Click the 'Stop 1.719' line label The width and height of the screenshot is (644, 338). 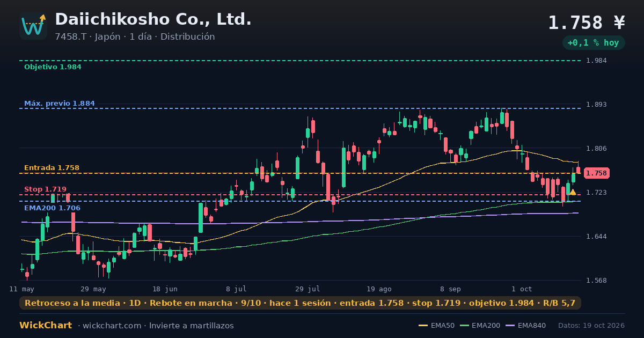point(45,189)
